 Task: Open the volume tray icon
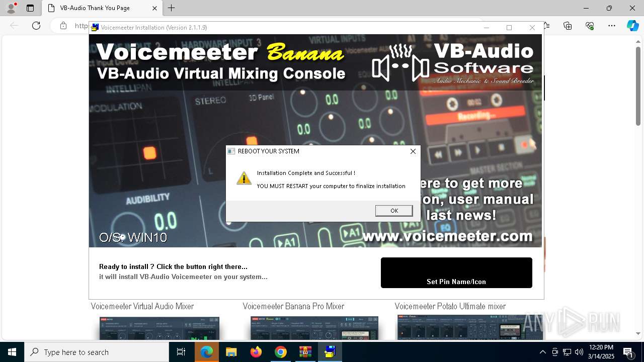coord(579,352)
